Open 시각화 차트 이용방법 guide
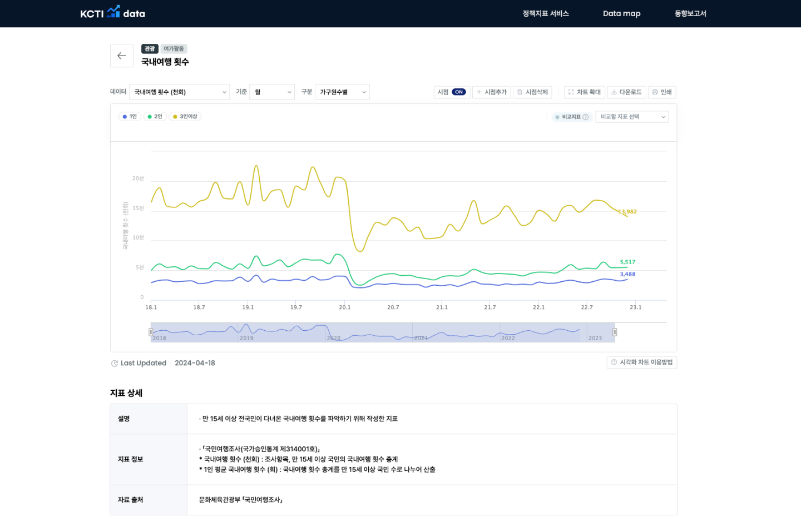 pyautogui.click(x=641, y=362)
